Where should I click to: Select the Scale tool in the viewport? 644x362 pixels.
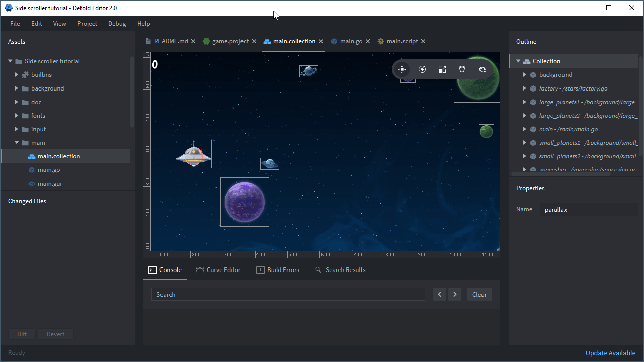point(442,69)
